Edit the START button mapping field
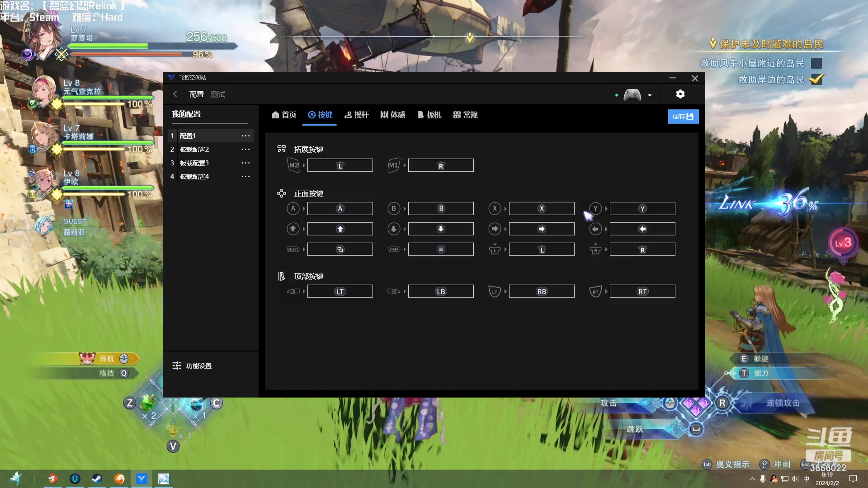The height and width of the screenshot is (488, 868). click(441, 249)
